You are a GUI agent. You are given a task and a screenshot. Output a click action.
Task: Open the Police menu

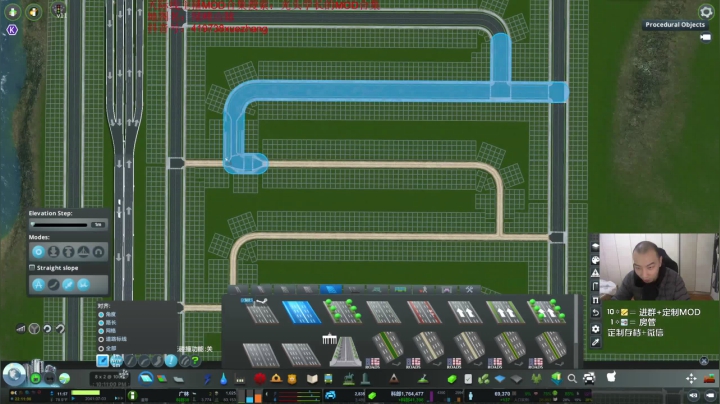point(292,379)
